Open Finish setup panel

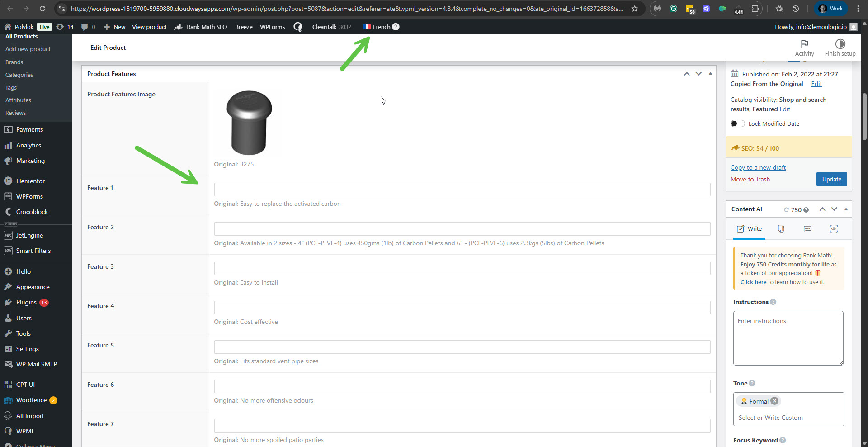pyautogui.click(x=840, y=48)
